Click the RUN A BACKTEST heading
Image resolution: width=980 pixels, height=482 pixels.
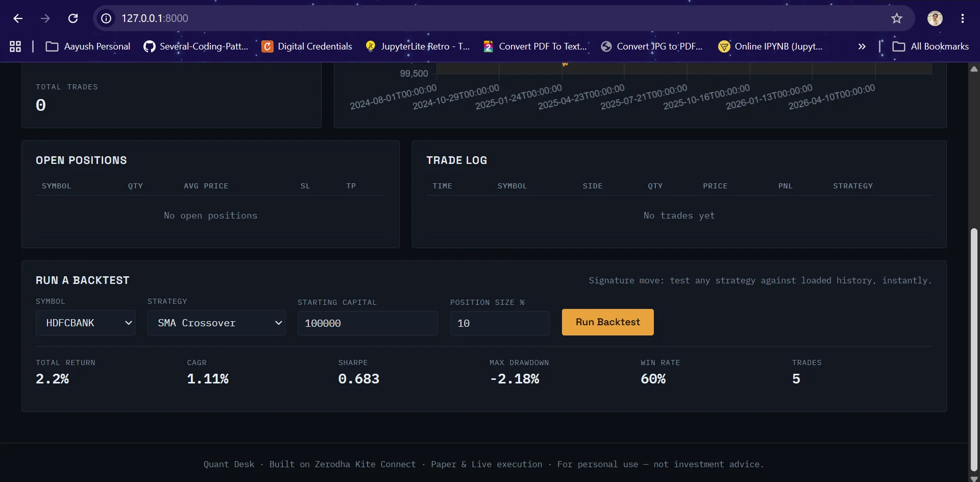(x=83, y=280)
